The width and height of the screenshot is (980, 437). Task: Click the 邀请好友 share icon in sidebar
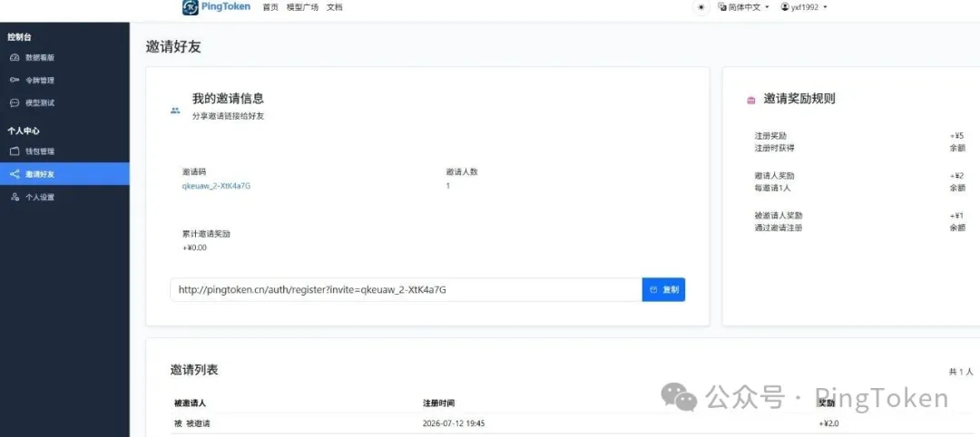[15, 174]
